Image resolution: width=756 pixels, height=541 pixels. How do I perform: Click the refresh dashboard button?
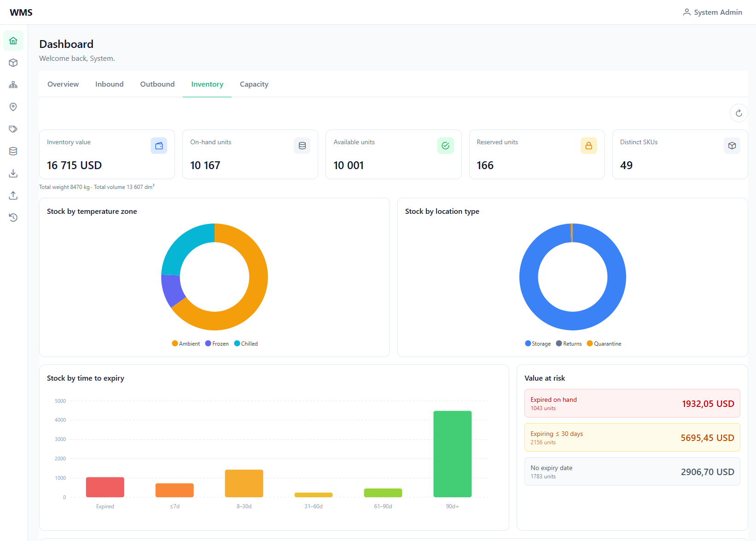coord(739,113)
